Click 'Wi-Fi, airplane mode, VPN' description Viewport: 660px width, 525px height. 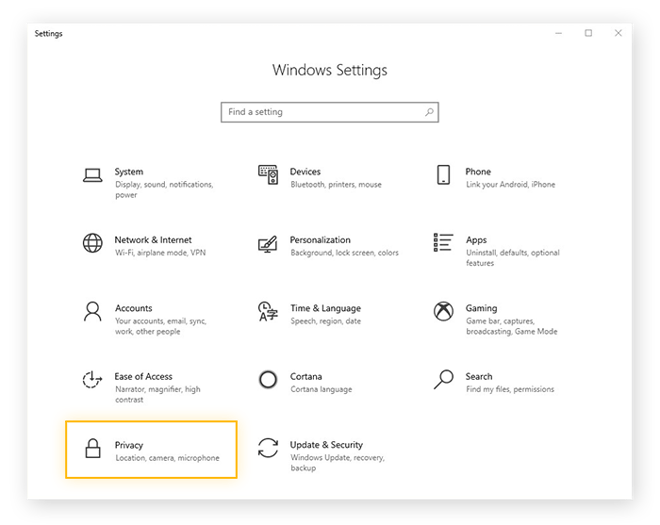click(x=160, y=253)
